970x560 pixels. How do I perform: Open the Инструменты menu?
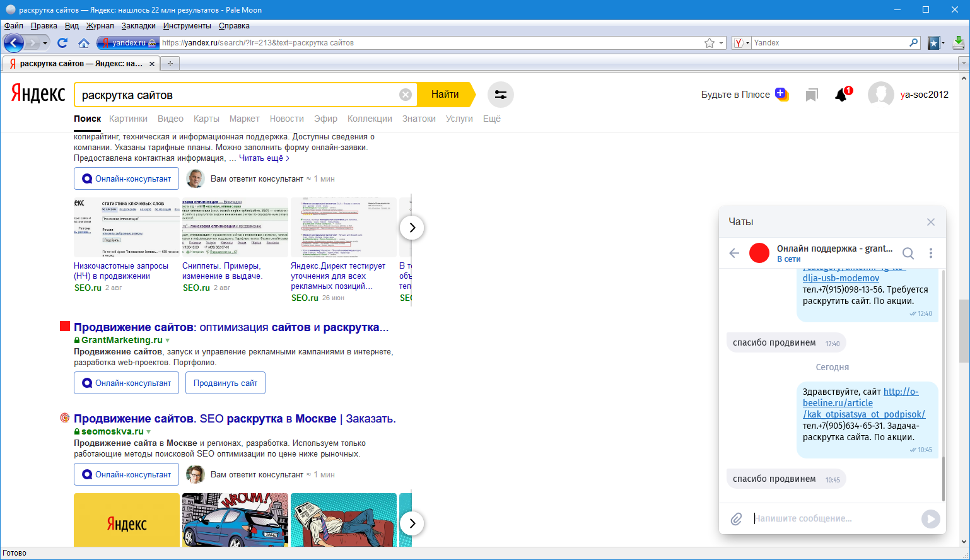coord(187,26)
